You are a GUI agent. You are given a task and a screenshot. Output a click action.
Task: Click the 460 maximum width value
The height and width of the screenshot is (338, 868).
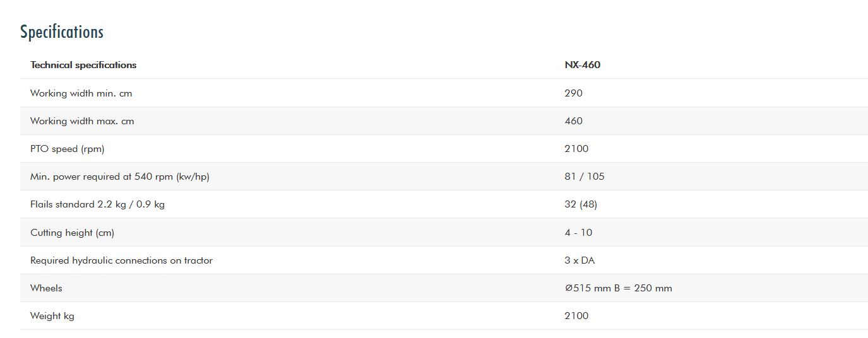[x=573, y=121]
